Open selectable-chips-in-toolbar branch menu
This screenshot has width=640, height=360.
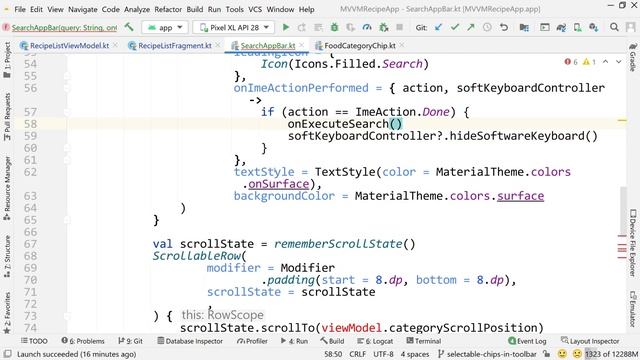pos(487,354)
